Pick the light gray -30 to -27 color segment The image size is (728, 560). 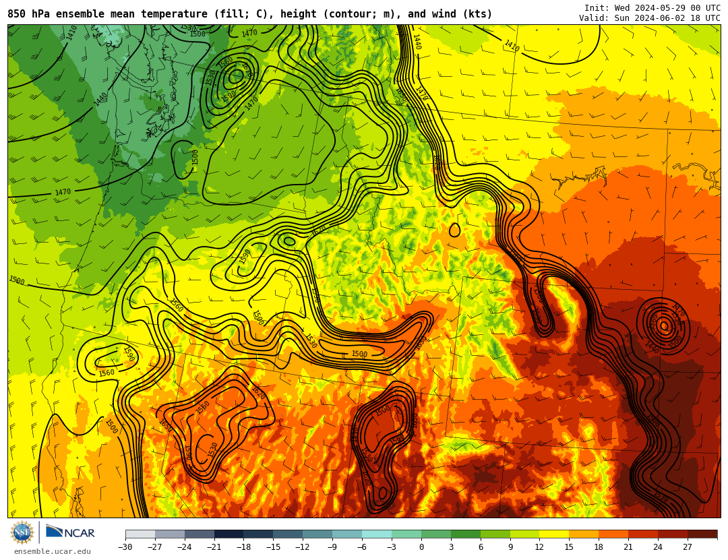pos(140,534)
